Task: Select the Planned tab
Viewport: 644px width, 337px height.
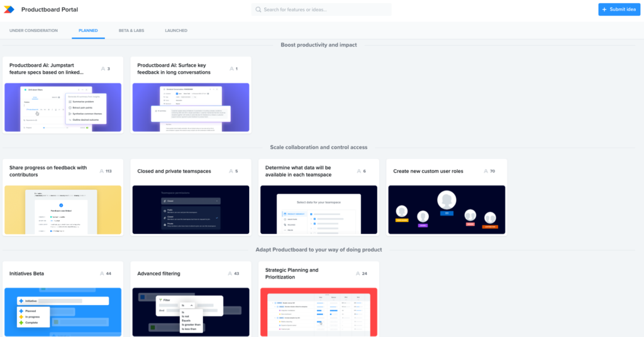Action: 88,30
